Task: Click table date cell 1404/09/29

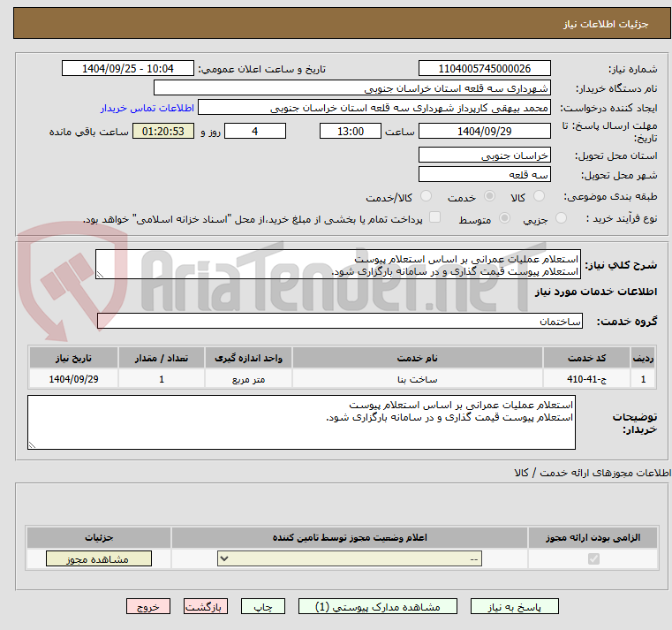Action: (x=73, y=379)
